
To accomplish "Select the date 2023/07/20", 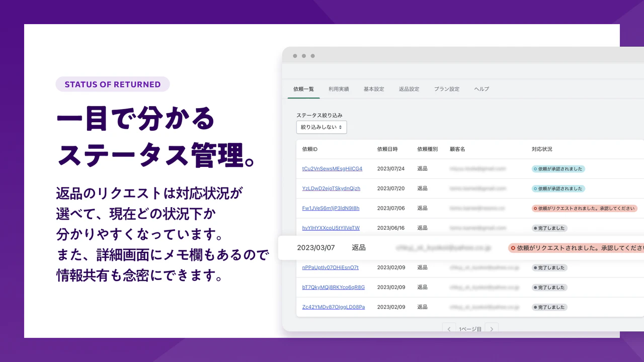I will point(391,189).
